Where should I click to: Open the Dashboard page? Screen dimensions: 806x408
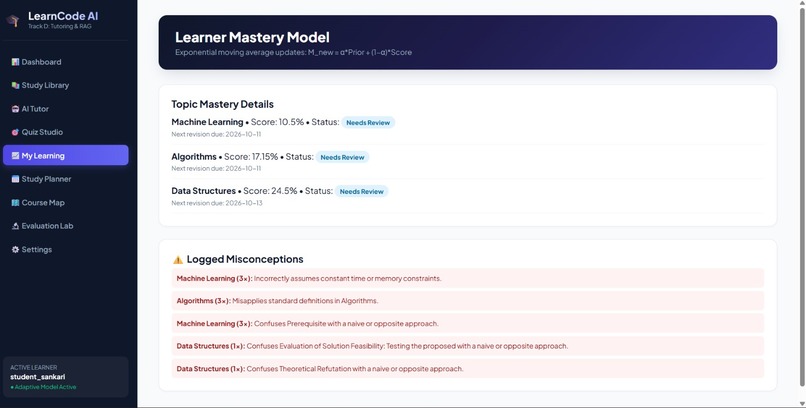pos(66,62)
